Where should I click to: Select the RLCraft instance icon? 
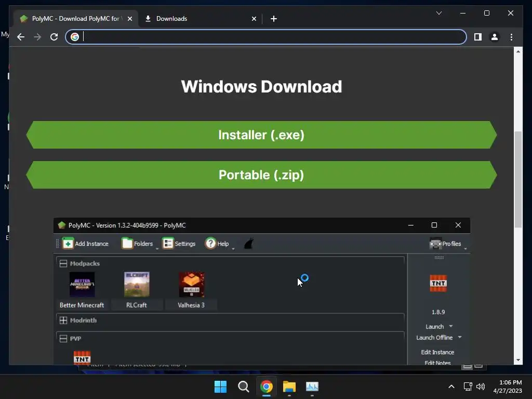point(137,284)
